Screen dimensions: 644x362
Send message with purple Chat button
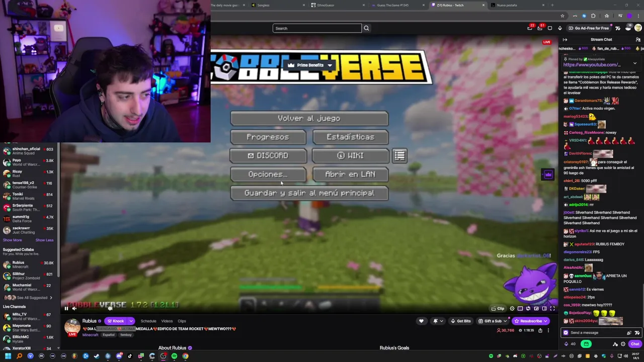coord(635,344)
